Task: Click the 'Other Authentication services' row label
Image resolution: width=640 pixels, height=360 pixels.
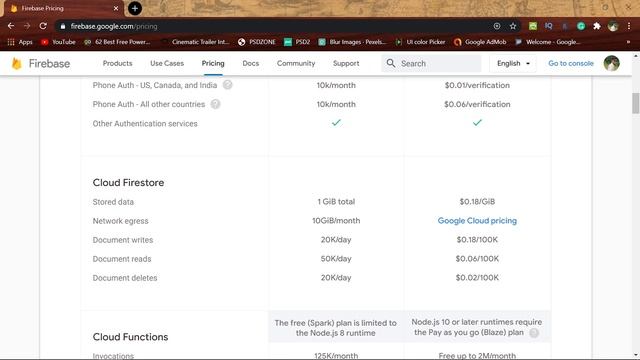Action: (x=145, y=124)
